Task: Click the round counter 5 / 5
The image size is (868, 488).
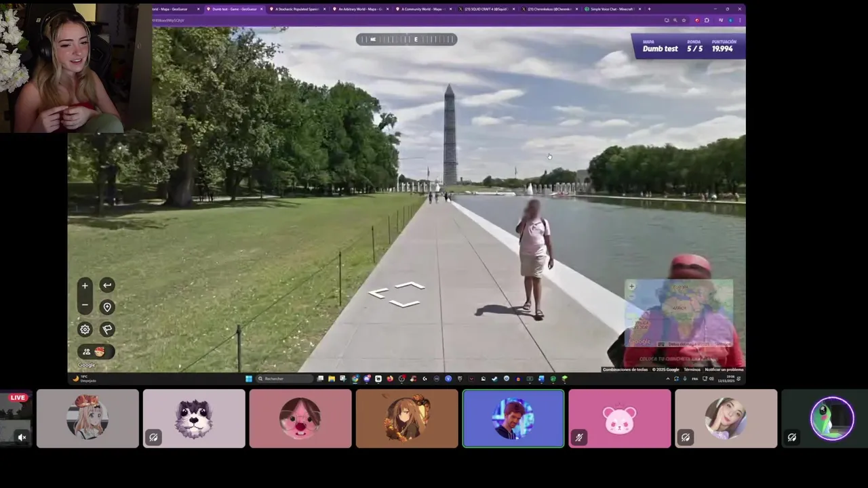Action: tap(694, 49)
